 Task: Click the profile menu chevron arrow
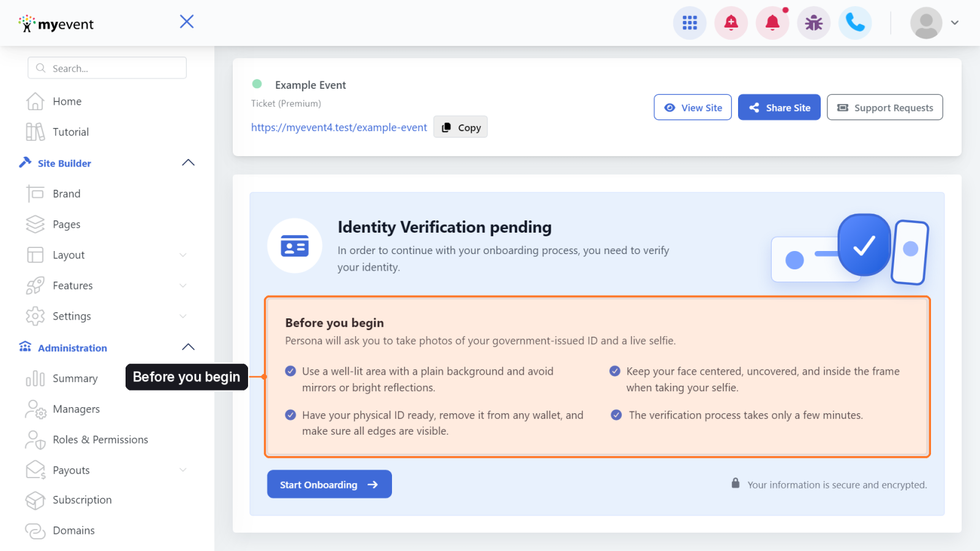point(954,23)
